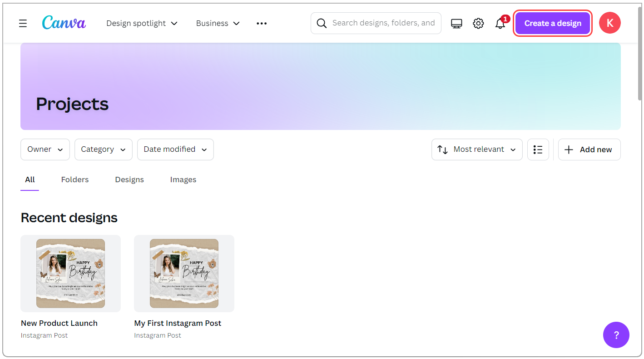Check notifications via the bell icon
This screenshot has height=359, width=644.
pyautogui.click(x=500, y=24)
